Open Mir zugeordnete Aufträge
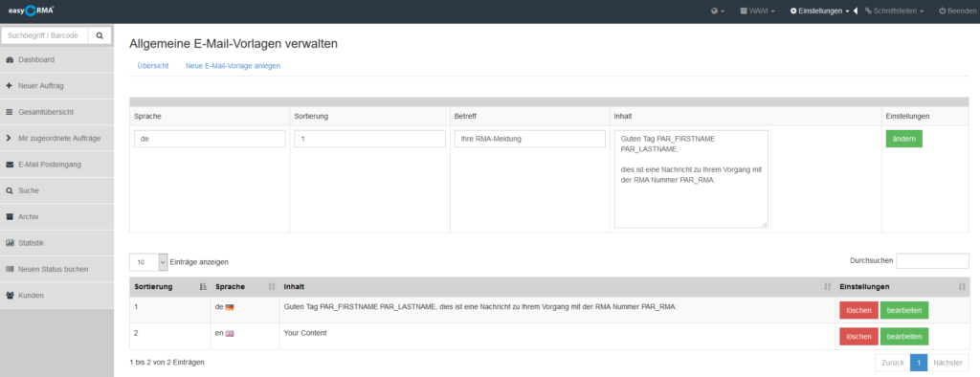980x377 pixels. click(x=56, y=138)
